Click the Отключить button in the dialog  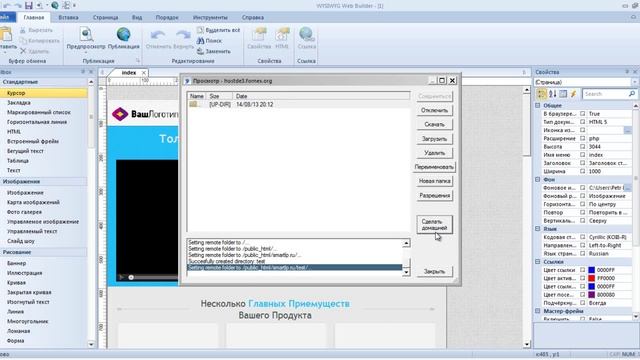click(x=434, y=111)
